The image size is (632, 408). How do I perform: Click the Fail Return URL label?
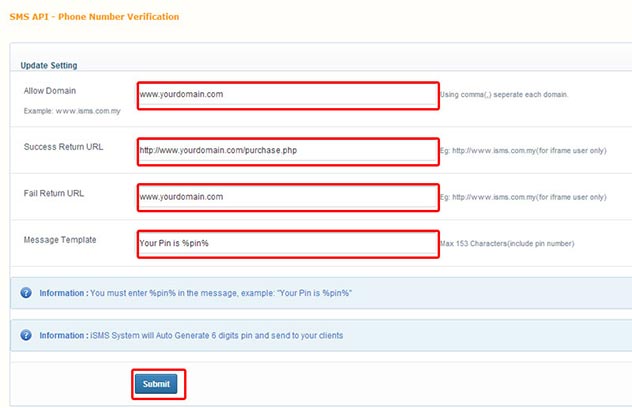[x=54, y=192]
